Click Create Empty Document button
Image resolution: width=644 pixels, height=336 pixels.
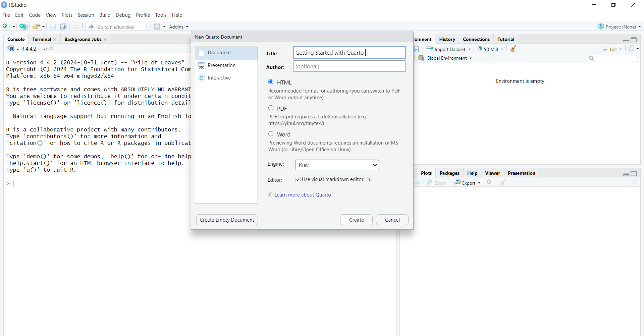(227, 220)
